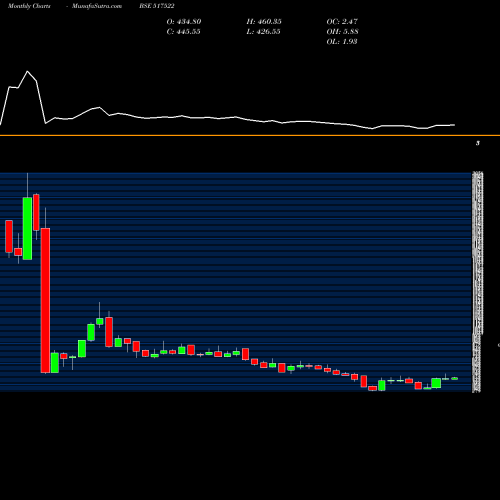The width and height of the screenshot is (500, 500).
Task: Click the OC: 2.47 value
Action: click(342, 22)
